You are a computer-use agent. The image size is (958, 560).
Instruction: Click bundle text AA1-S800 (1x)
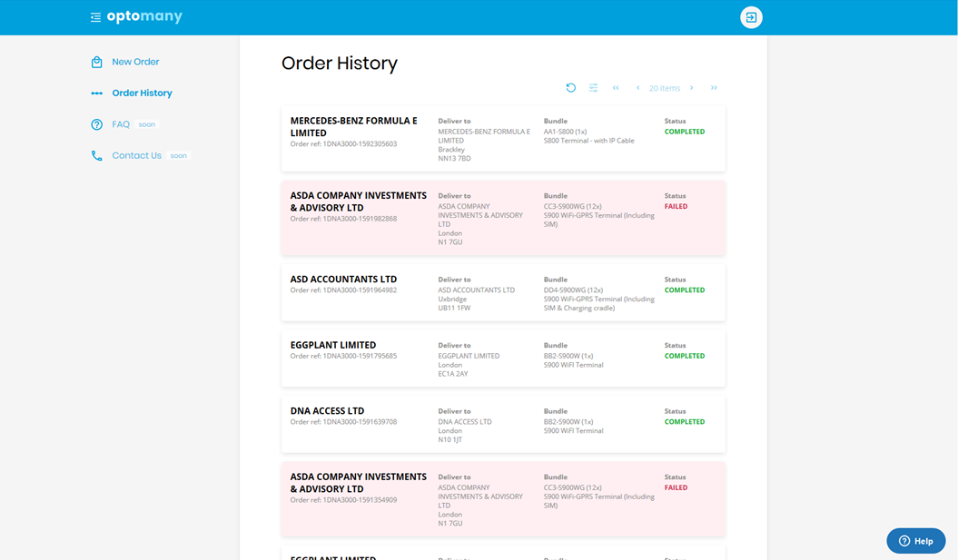565,132
